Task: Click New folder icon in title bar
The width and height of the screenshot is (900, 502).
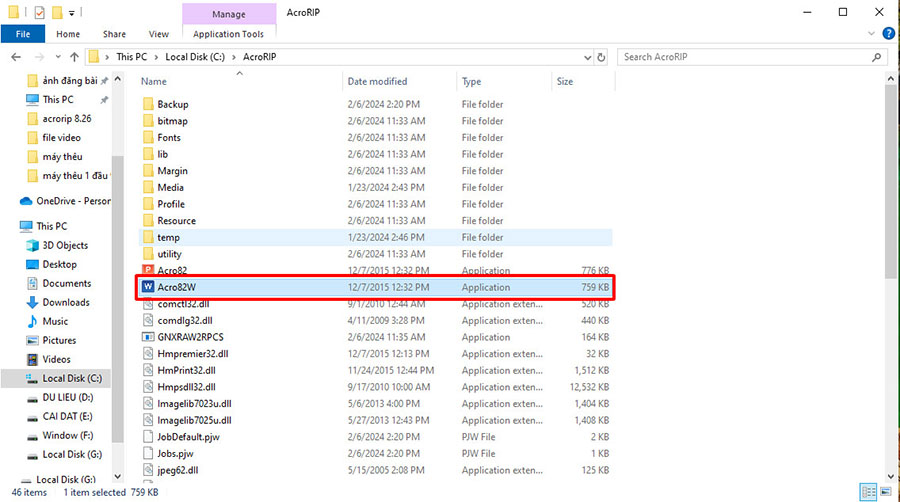Action: coord(57,12)
